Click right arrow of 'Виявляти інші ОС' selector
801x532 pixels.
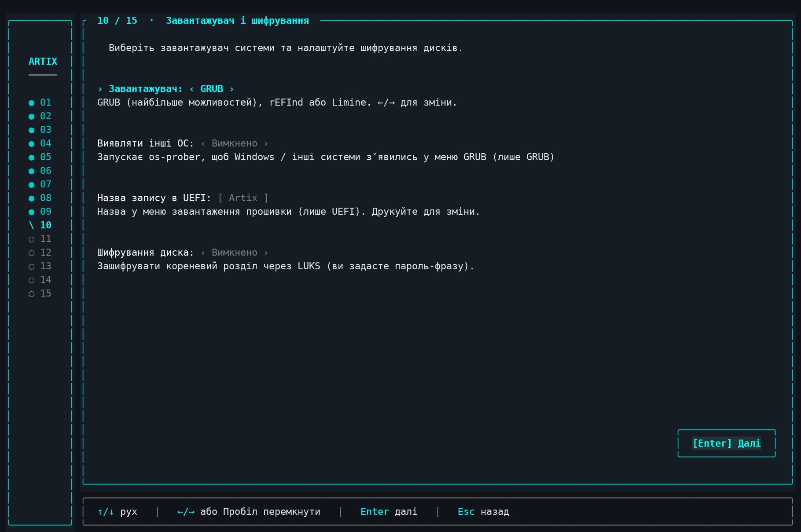[266, 143]
